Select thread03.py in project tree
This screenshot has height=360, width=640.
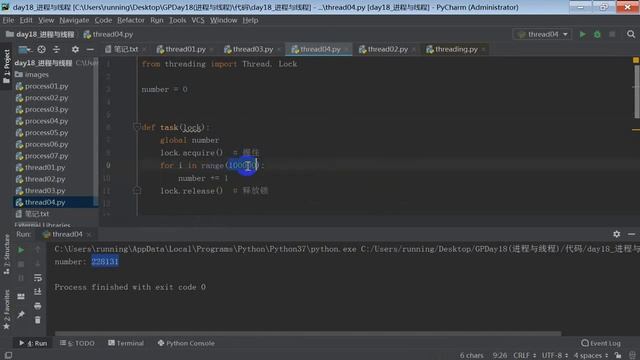coord(45,191)
